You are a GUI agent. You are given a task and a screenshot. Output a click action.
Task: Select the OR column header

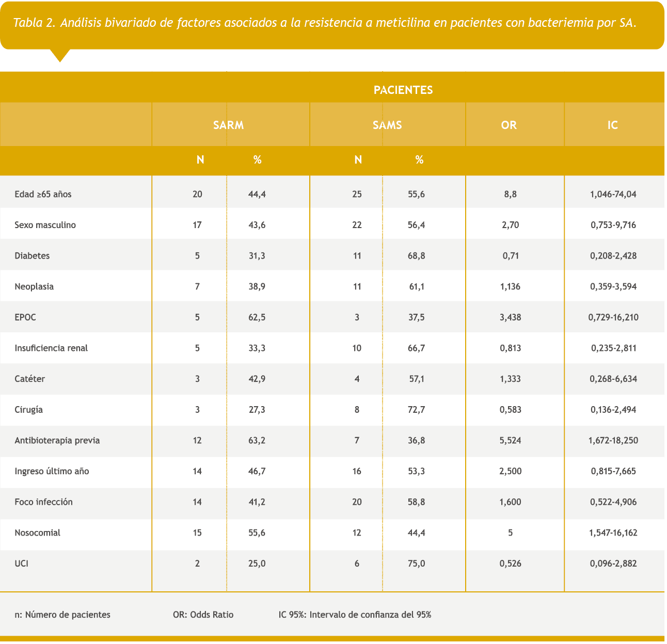(509, 125)
